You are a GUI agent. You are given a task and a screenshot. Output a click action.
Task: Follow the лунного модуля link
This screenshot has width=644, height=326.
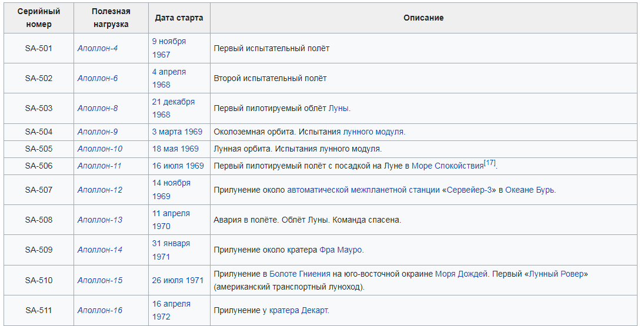[373, 132]
